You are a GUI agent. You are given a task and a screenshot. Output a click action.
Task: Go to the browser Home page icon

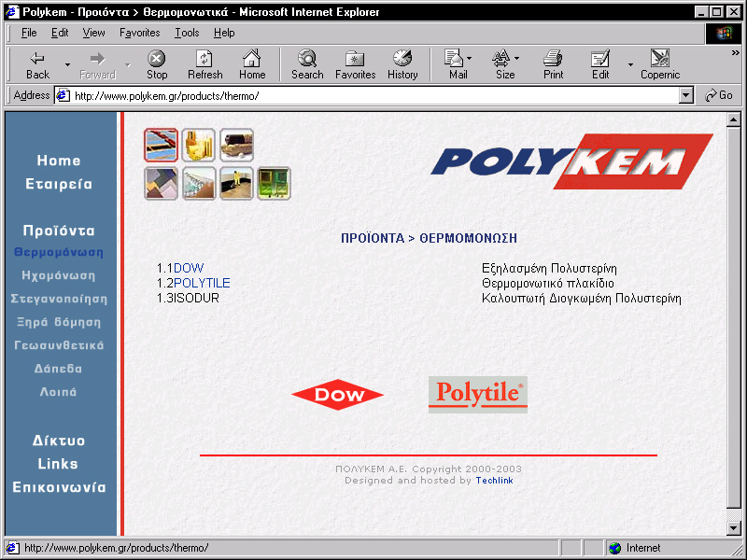252,64
